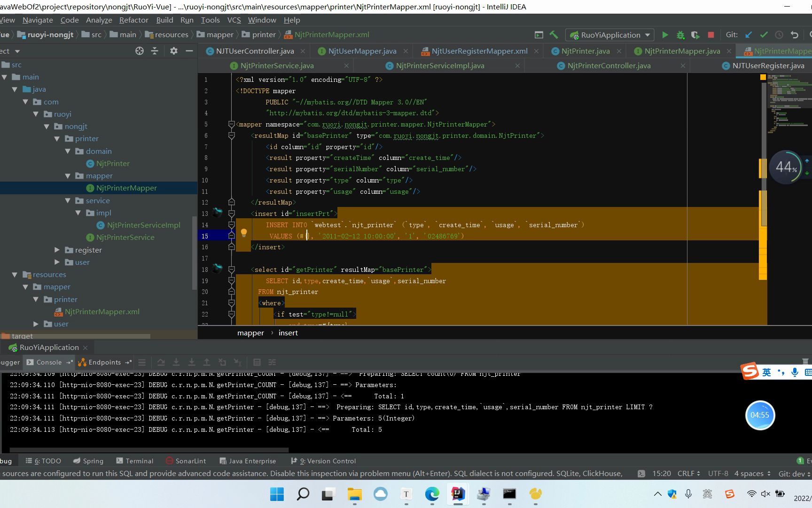812x508 pixels.
Task: Build project using the hammer icon
Action: 554,35
